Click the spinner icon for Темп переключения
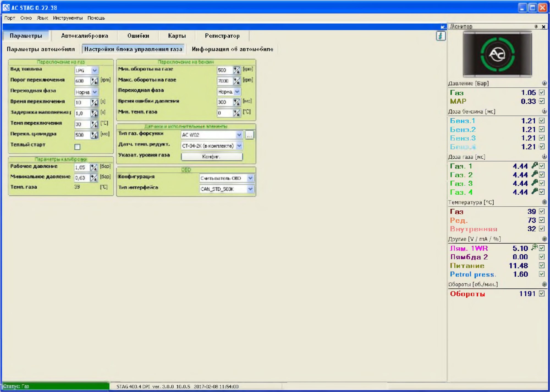This screenshot has height=392, width=550. coord(94,124)
